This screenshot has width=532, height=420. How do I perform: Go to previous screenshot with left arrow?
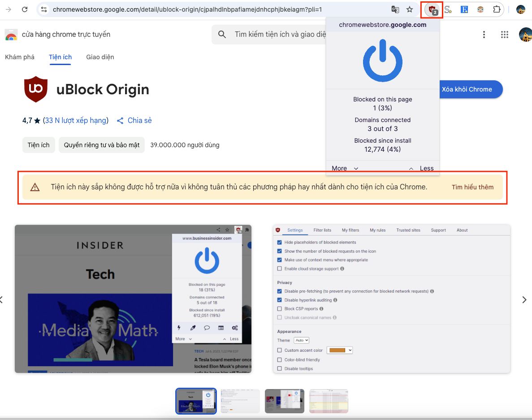pyautogui.click(x=1, y=299)
